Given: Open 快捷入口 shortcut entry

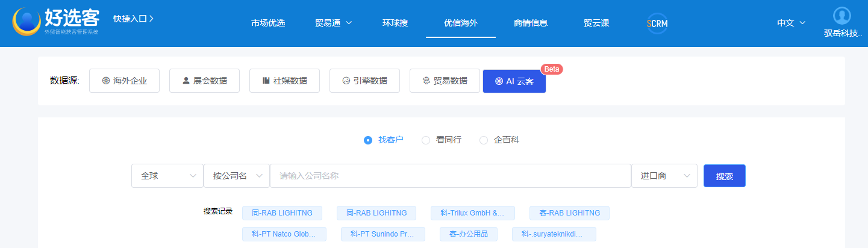Looking at the screenshot, I should (133, 19).
